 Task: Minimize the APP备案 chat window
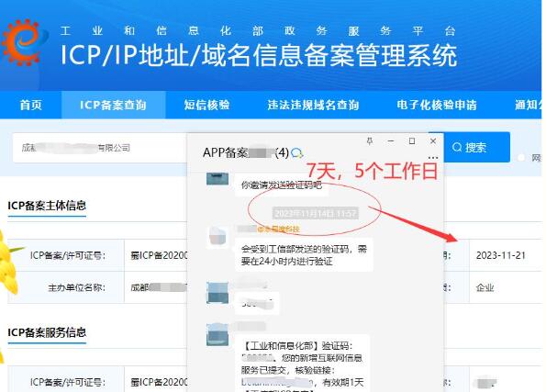click(391, 140)
